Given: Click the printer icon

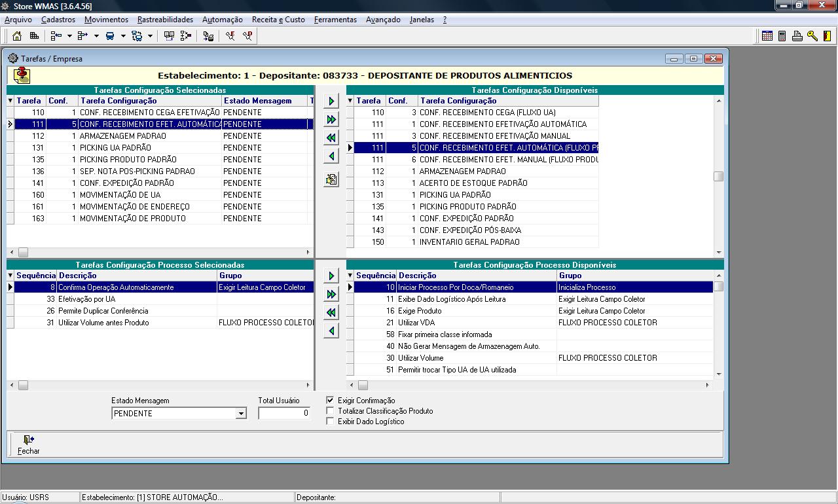Looking at the screenshot, I should point(797,36).
